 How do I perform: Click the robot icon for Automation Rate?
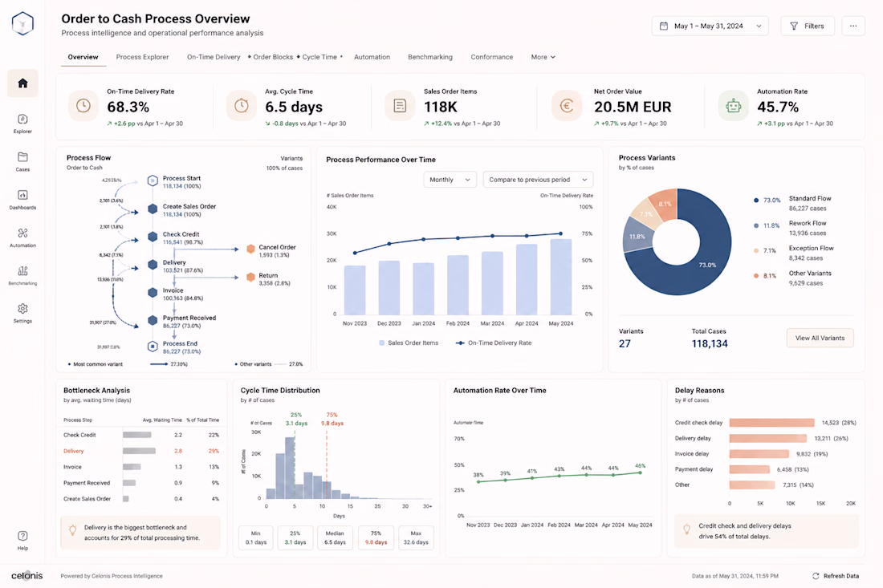[x=733, y=106]
